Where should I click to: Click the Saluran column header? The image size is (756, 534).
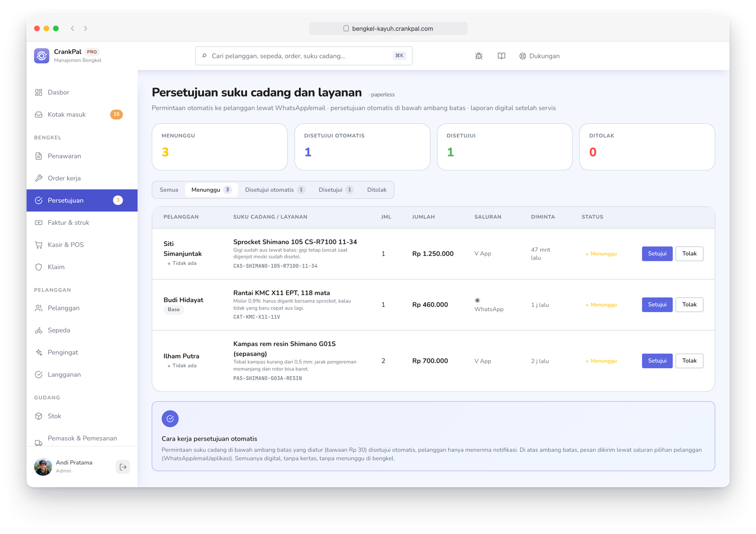pos(488,217)
